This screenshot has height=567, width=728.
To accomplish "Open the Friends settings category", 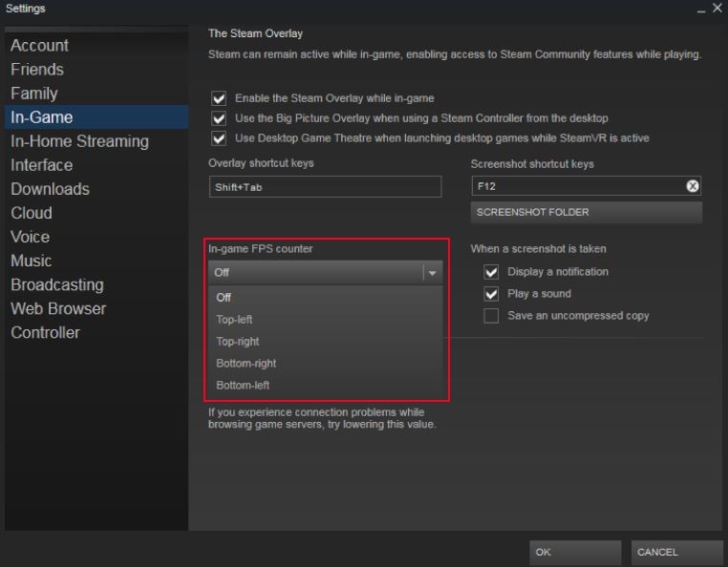I will click(96, 70).
